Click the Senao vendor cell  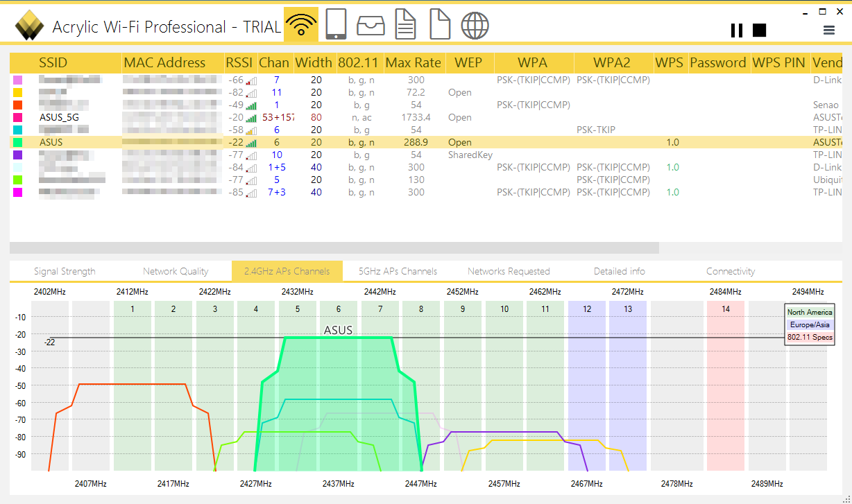[x=826, y=105]
